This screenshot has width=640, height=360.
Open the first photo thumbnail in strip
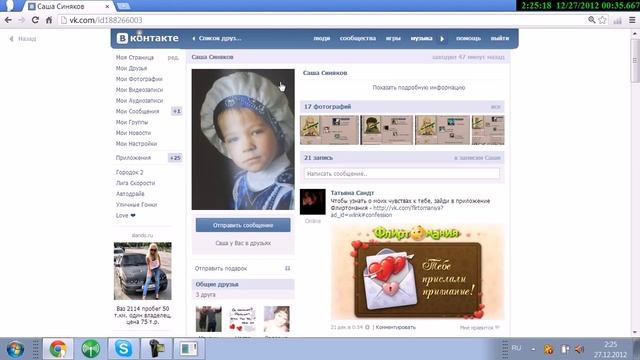[329, 130]
